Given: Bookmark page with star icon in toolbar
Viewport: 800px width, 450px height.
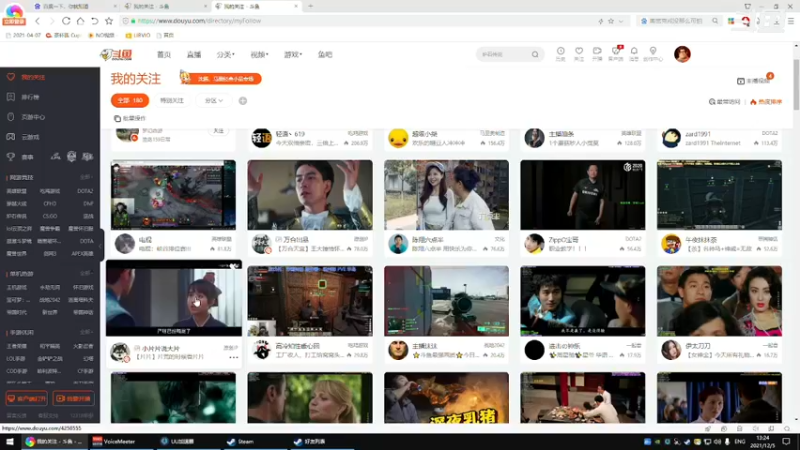Looking at the screenshot, I should click(x=109, y=21).
